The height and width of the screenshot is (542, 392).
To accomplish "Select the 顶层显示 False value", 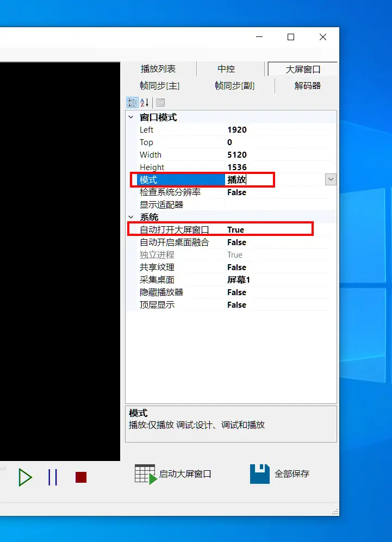I will 237,305.
